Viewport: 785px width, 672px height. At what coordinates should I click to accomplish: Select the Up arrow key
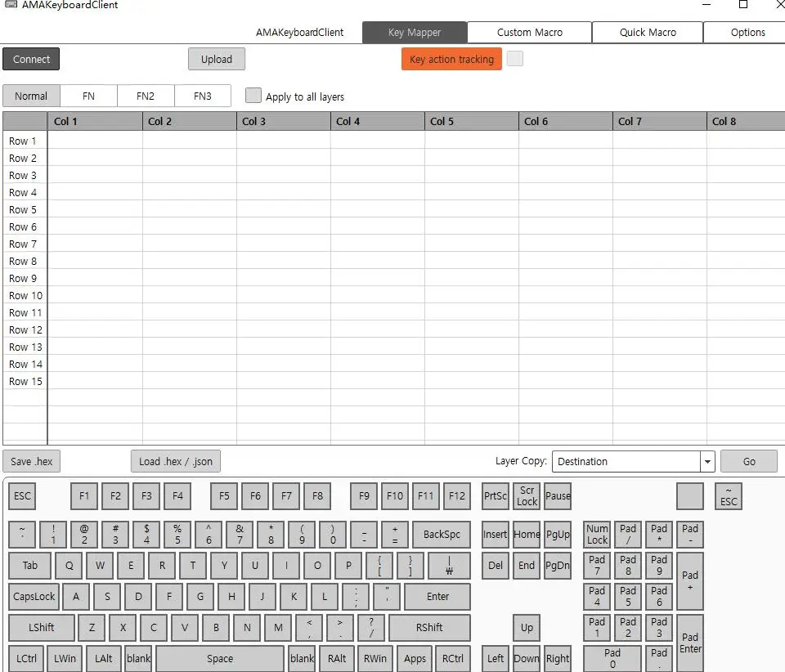(527, 628)
